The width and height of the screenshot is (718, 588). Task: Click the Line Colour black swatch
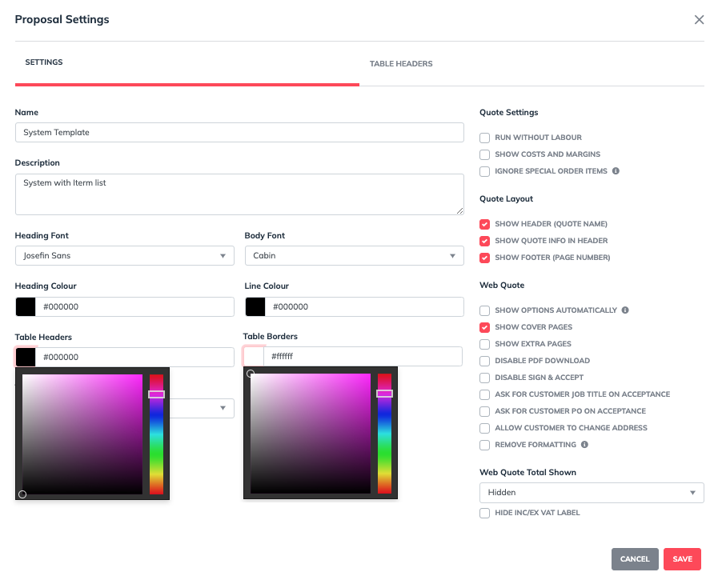[x=255, y=307]
